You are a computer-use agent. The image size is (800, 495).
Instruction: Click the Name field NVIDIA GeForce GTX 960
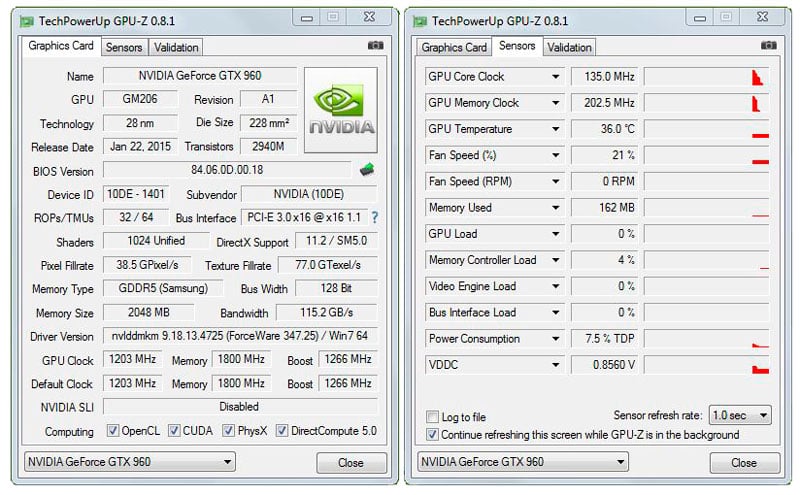point(200,76)
